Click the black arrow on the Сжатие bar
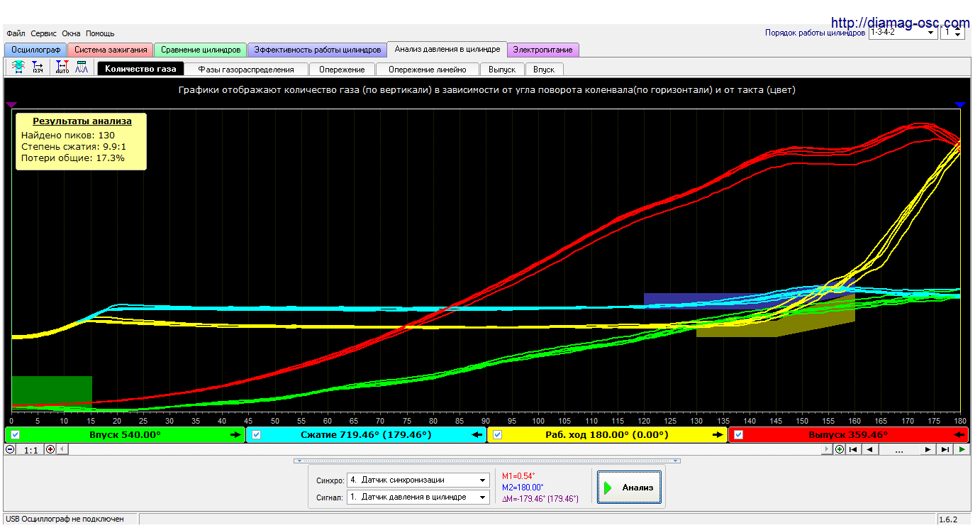Viewport: 980px width, 528px height. 477,435
